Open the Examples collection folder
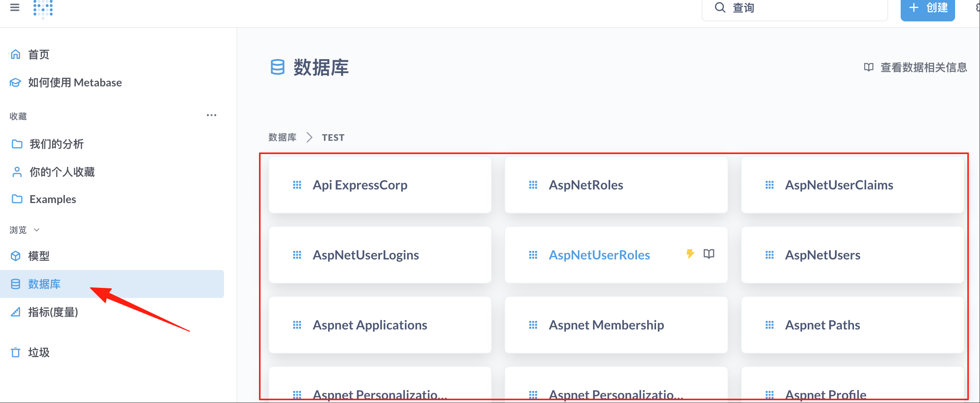Viewport: 980px width, 403px height. tap(52, 199)
